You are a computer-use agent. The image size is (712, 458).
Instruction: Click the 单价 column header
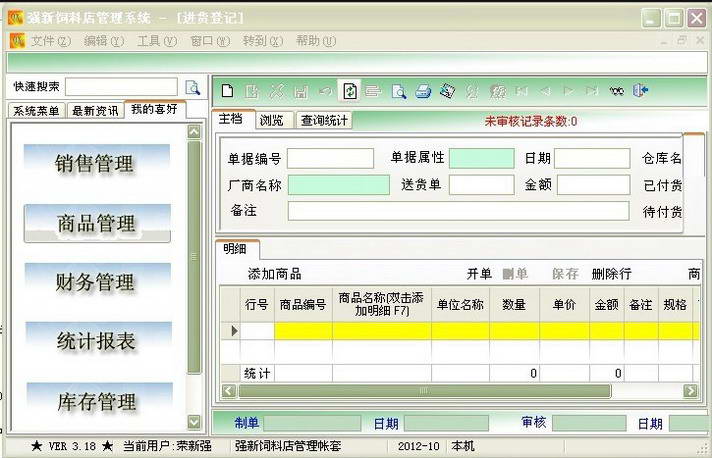[564, 305]
